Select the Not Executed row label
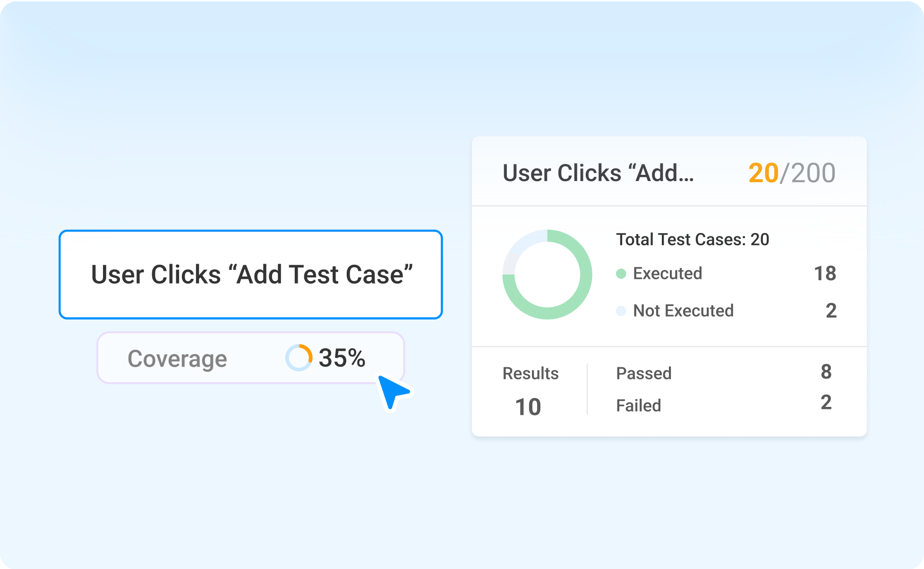The image size is (924, 569). (683, 311)
